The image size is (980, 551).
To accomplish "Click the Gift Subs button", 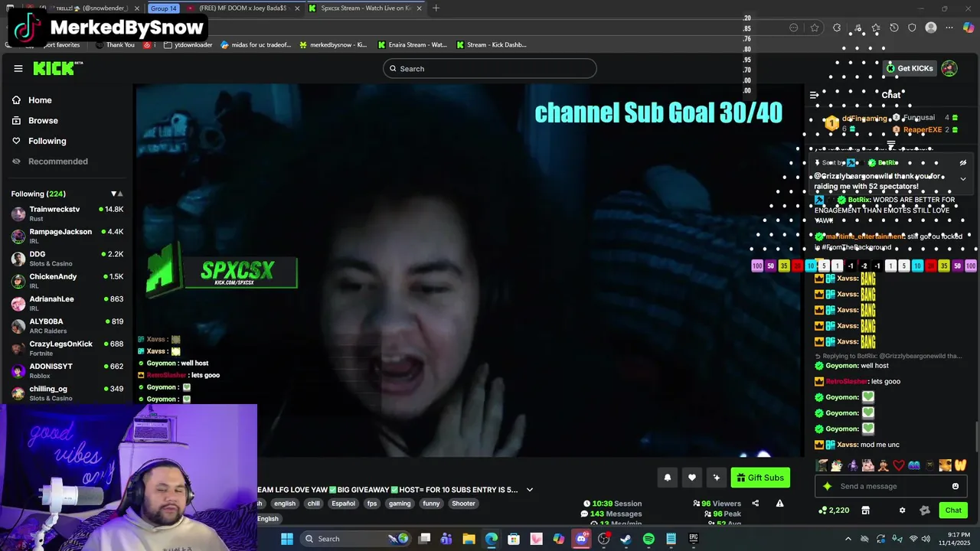I will click(x=760, y=478).
